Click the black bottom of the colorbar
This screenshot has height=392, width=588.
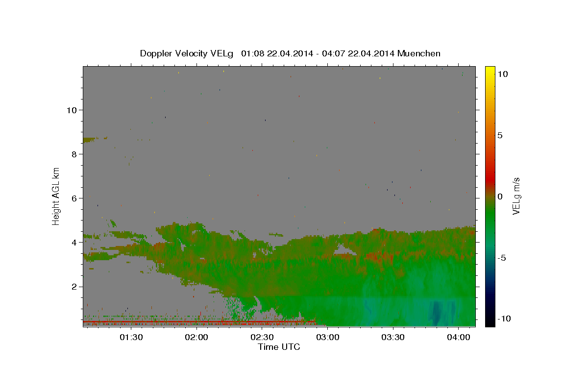click(x=490, y=321)
